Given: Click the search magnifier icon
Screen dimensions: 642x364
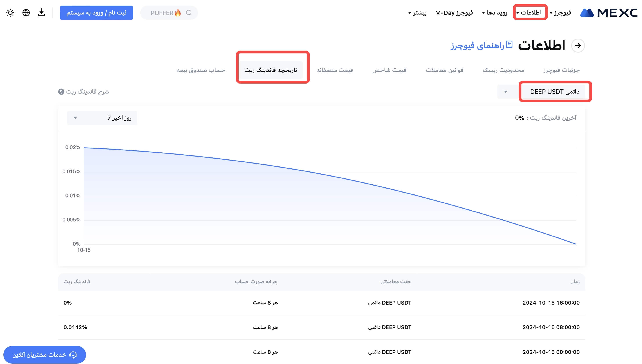Looking at the screenshot, I should pos(189,13).
